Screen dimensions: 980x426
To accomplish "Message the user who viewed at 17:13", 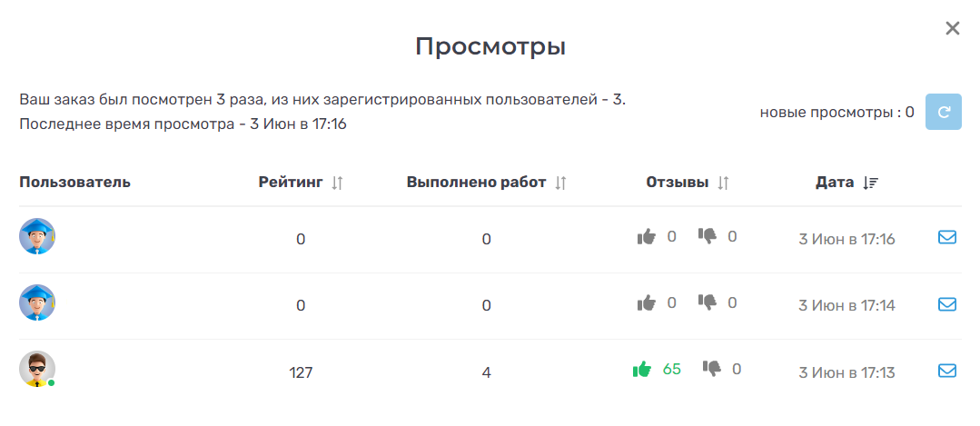I will [946, 371].
